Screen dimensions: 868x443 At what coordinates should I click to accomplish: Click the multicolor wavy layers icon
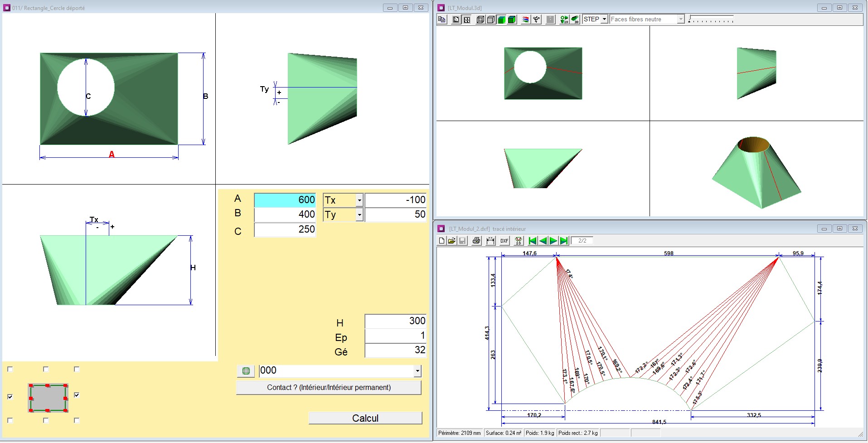(x=526, y=19)
